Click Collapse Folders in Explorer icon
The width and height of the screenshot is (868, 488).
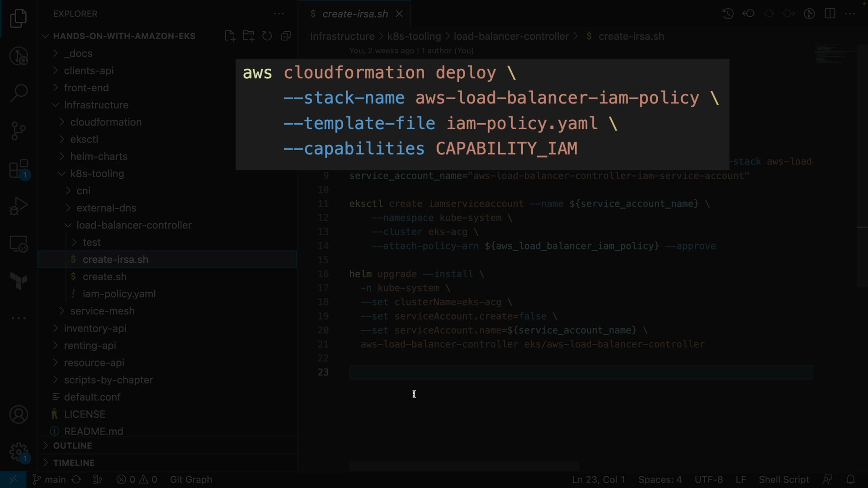(x=286, y=36)
